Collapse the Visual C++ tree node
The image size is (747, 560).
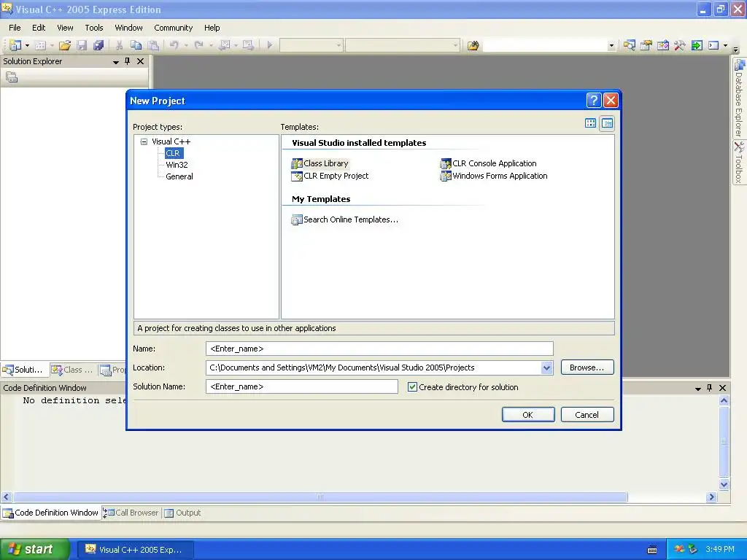tap(144, 141)
